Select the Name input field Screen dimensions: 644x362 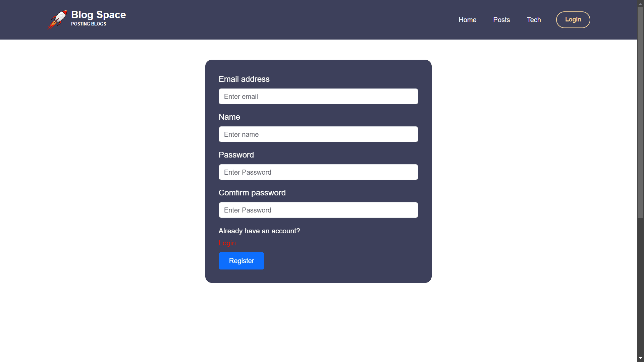pyautogui.click(x=318, y=134)
